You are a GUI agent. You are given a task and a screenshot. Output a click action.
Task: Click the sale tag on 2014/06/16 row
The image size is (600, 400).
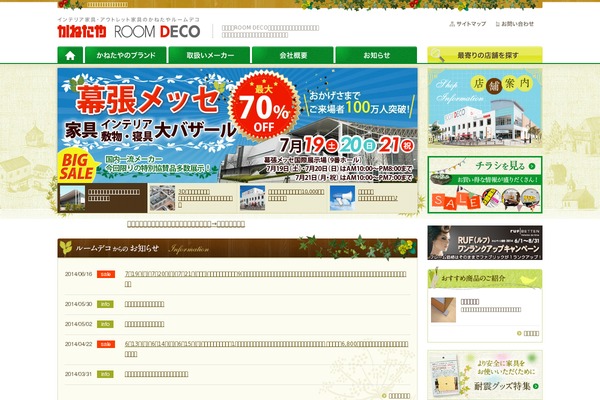coord(106,274)
